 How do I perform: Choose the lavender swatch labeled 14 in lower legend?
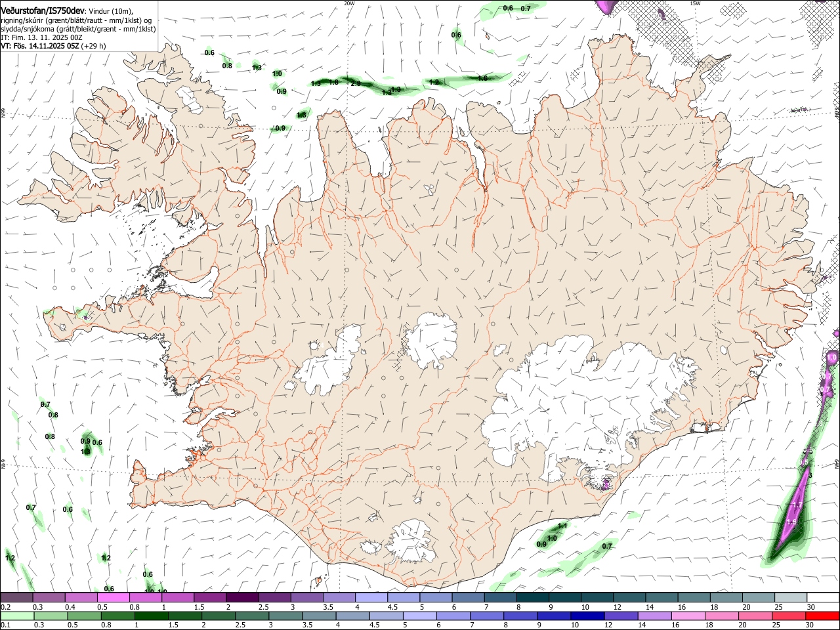pos(654,616)
